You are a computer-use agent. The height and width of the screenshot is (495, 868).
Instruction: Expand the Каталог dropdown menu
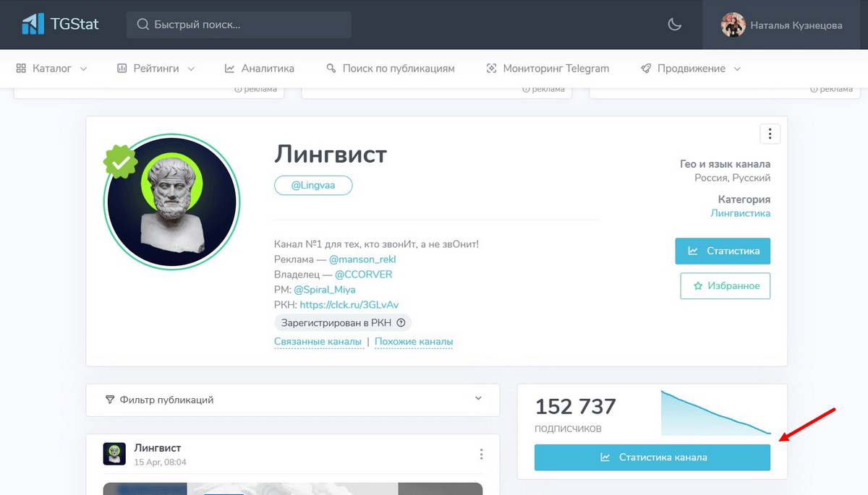[51, 69]
